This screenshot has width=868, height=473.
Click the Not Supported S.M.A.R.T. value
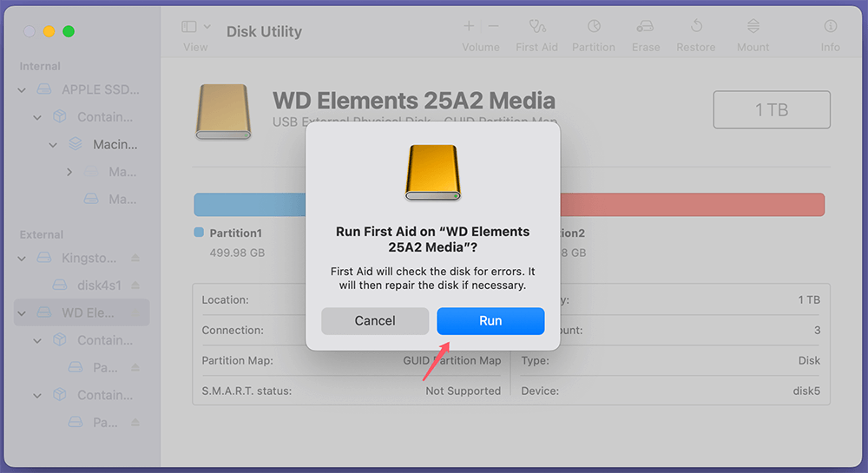(463, 391)
